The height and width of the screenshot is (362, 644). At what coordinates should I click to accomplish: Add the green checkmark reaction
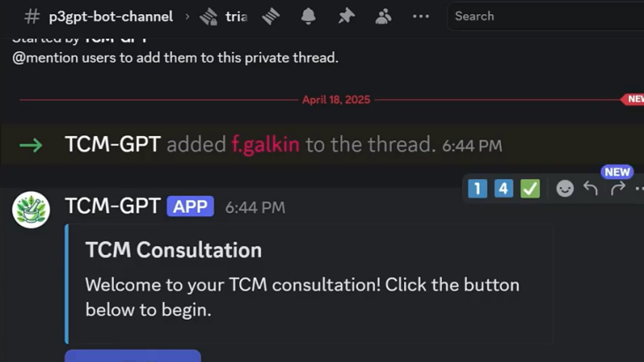coord(530,189)
